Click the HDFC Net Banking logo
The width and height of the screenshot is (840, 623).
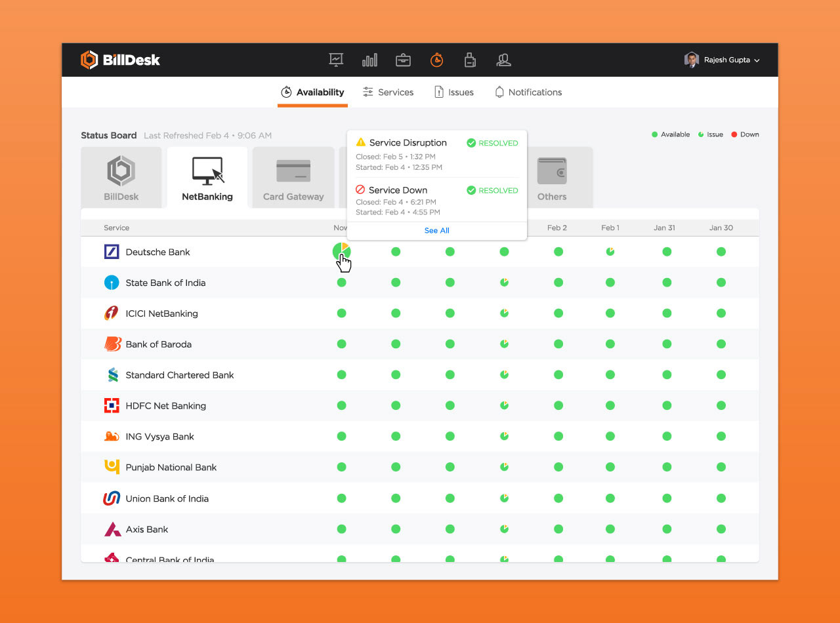(112, 406)
